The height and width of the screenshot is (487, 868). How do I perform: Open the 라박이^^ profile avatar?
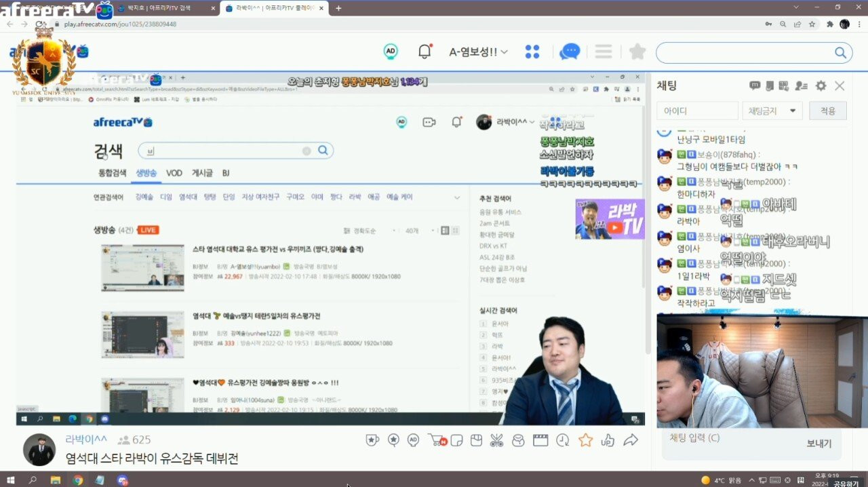pyautogui.click(x=39, y=449)
